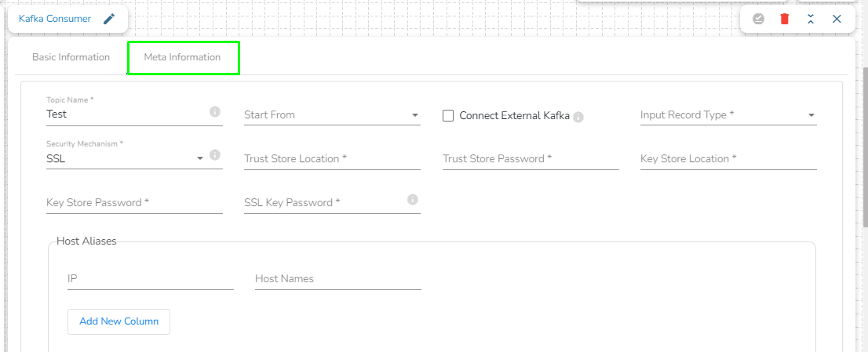The image size is (868, 352).
Task: Click info icon in SSL Key Password field
Action: click(x=413, y=200)
